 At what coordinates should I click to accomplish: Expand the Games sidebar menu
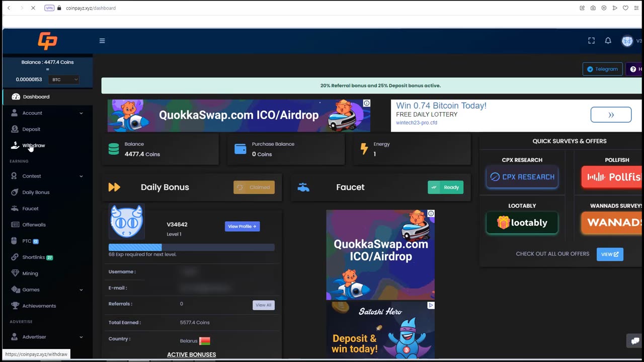click(47, 290)
